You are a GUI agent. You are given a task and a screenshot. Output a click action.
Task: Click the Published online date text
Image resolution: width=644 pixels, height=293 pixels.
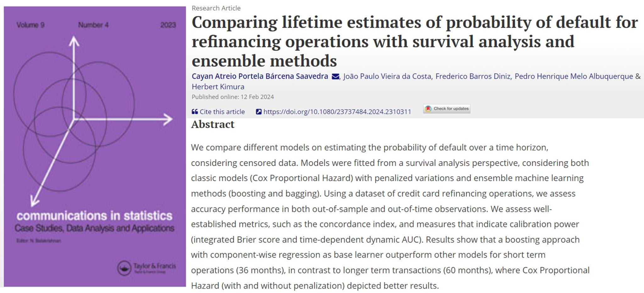coord(233,97)
